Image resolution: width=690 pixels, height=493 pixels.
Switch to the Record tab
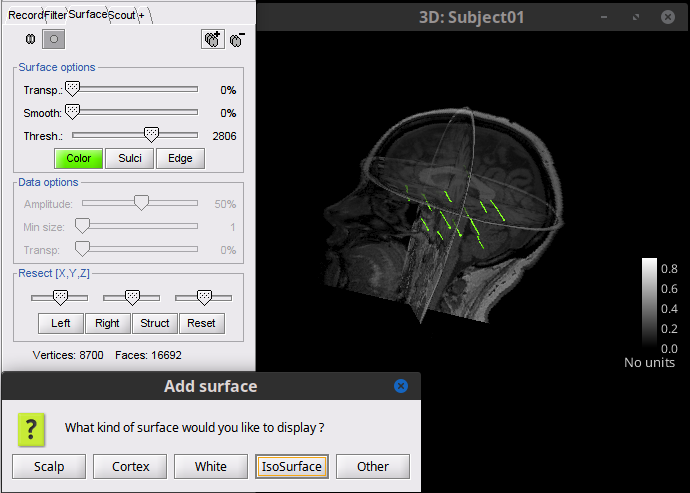coord(25,14)
